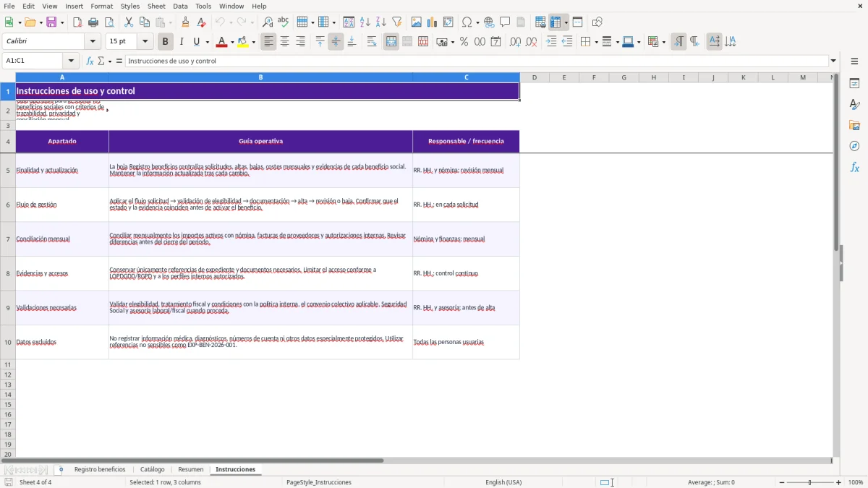
Task: Sort descending Z to A
Action: 380,22
